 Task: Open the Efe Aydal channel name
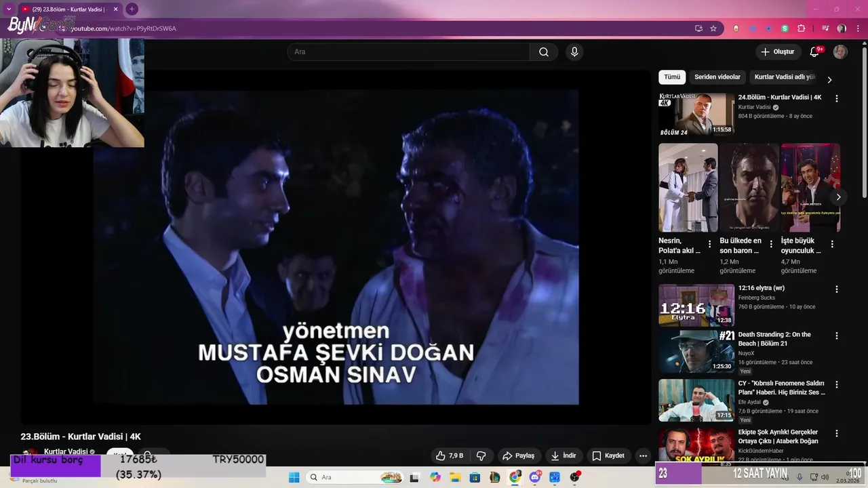pos(749,402)
